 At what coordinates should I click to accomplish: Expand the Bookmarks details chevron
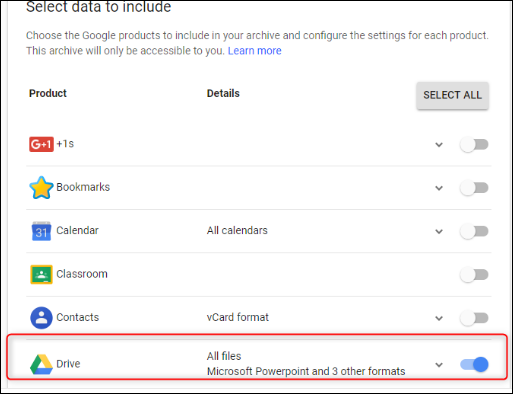[439, 188]
